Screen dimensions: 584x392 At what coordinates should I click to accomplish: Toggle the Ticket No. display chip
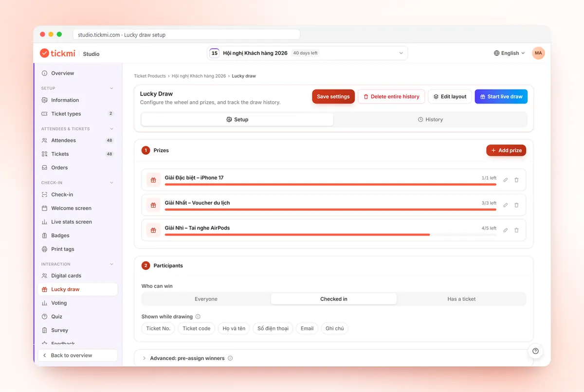158,328
